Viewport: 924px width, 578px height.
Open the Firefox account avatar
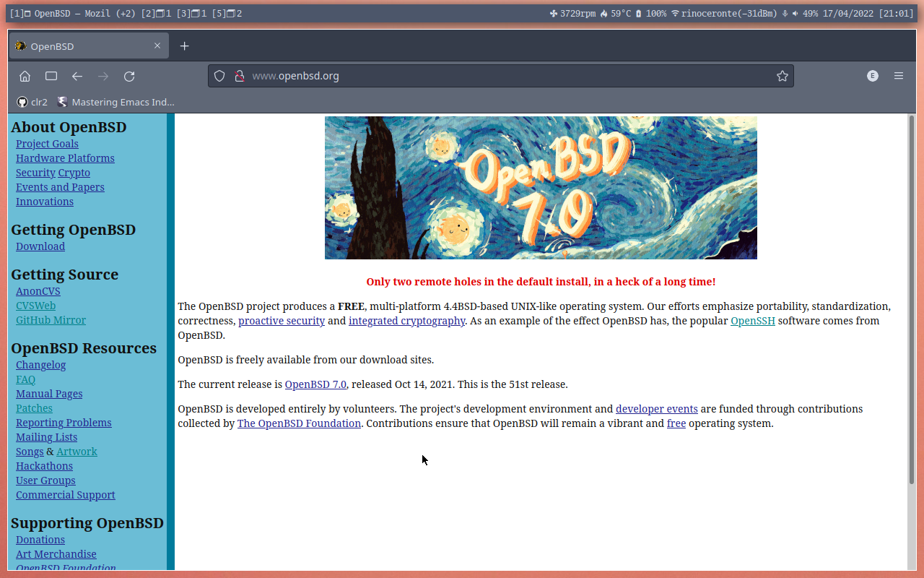coord(873,76)
